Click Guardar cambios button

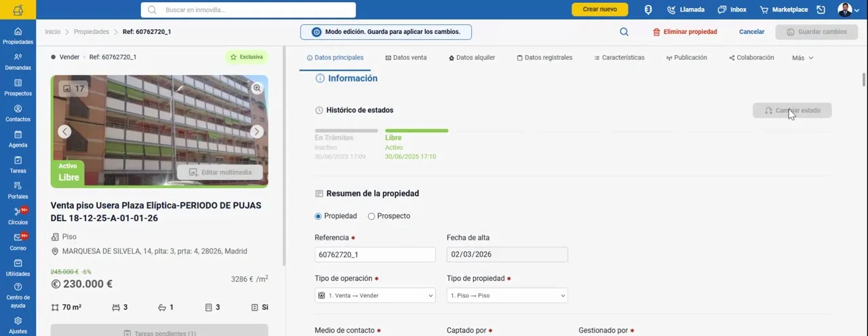(x=816, y=32)
